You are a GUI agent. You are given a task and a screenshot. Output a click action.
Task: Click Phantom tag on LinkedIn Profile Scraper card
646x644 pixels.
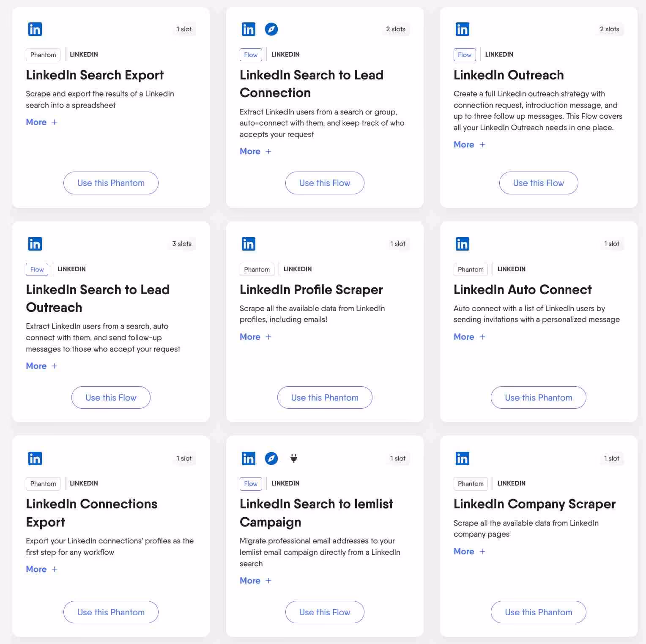(x=257, y=270)
